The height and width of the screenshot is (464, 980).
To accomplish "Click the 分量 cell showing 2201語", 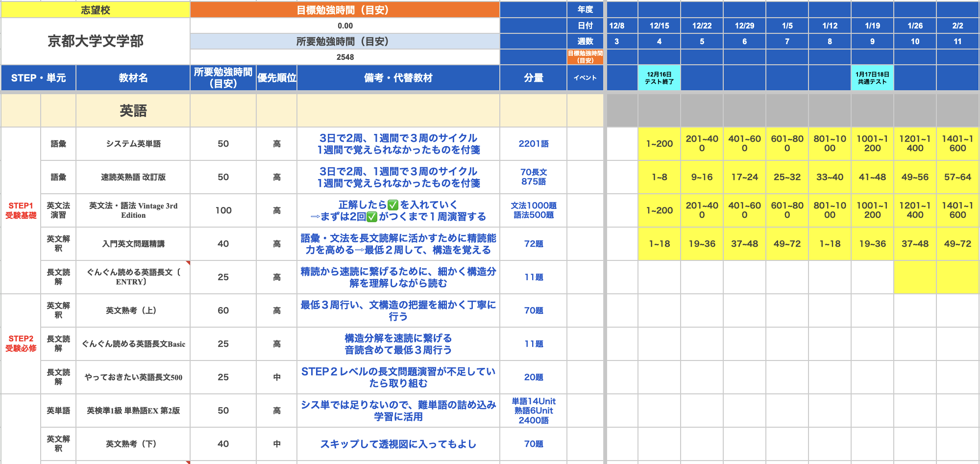I will click(534, 143).
